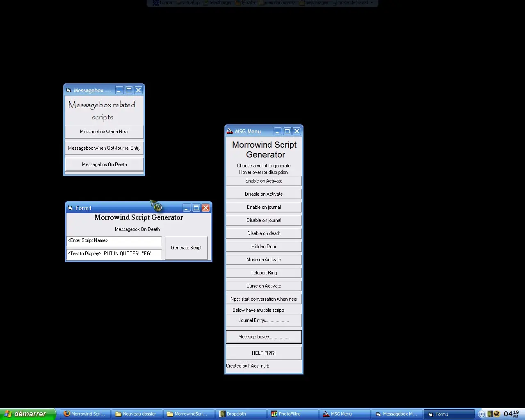This screenshot has width=525, height=420.
Task: Click the "Messagebox related scripts" heading
Action: click(102, 111)
